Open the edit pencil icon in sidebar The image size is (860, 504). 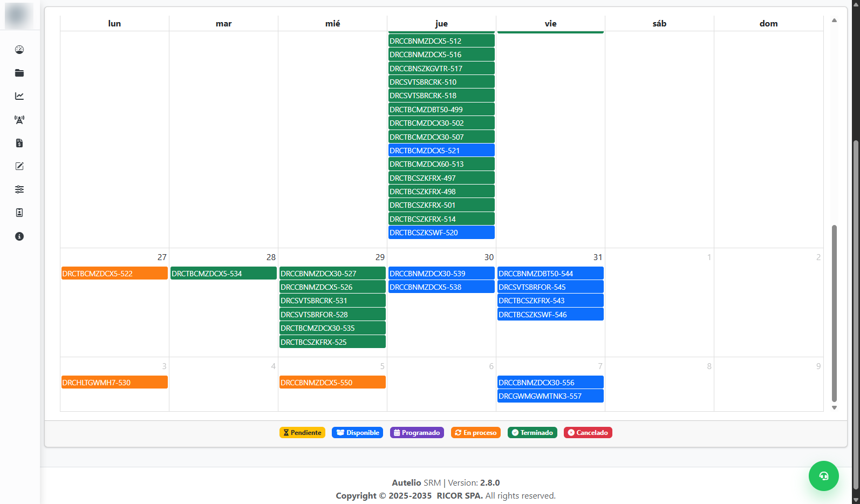[19, 166]
